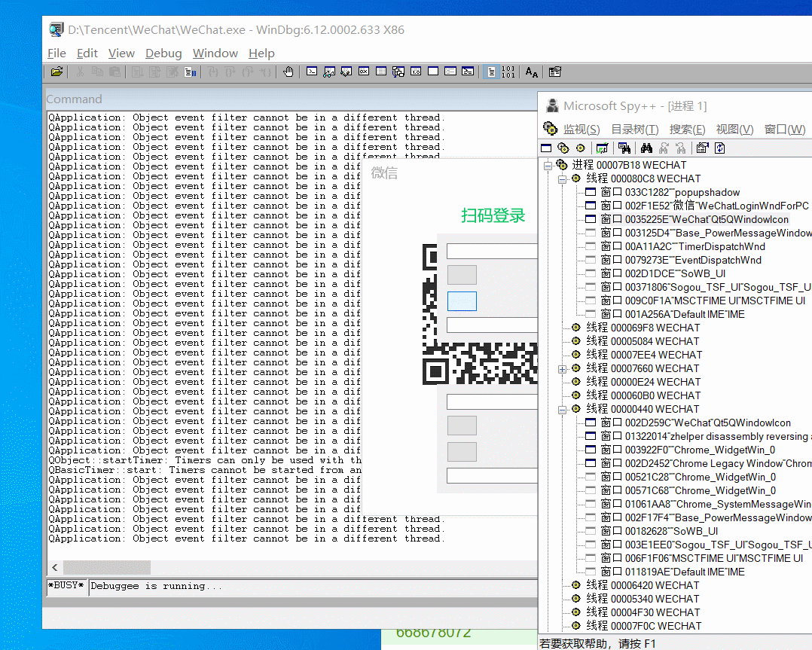This screenshot has height=650, width=812.
Task: Collapse the 线程 00000440 WECHAT thread node
Action: click(x=563, y=410)
